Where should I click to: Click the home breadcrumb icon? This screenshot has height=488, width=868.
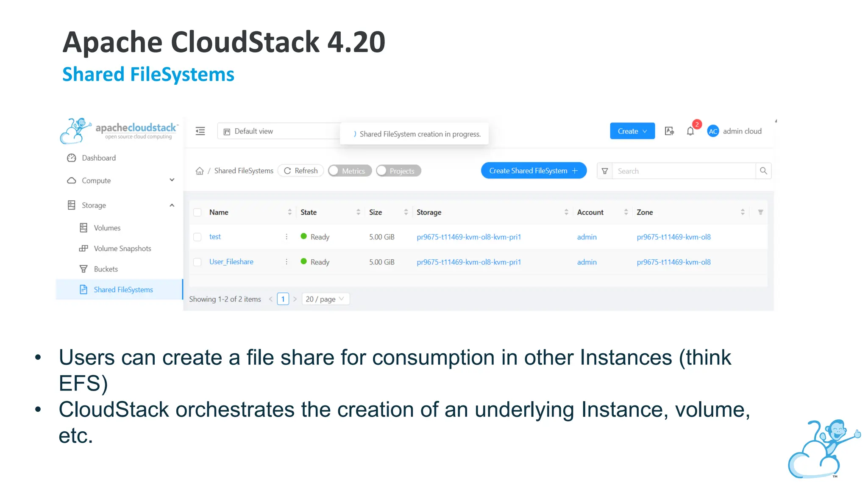coord(200,171)
